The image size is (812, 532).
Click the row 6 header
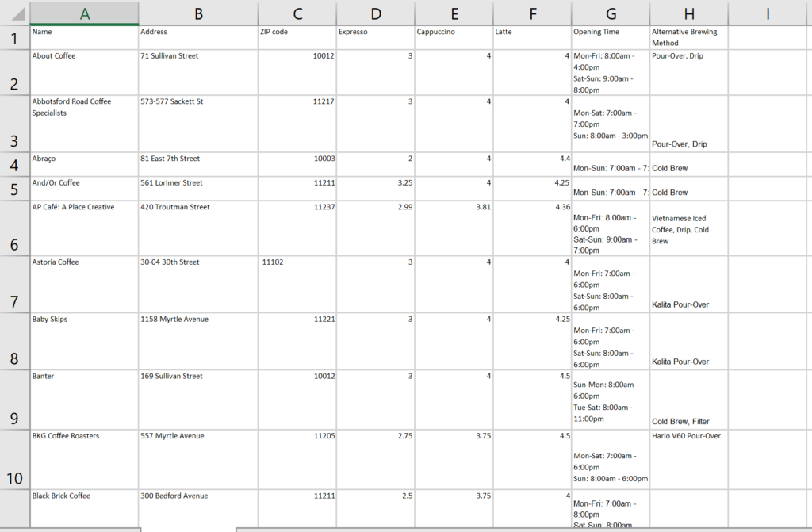[14, 228]
